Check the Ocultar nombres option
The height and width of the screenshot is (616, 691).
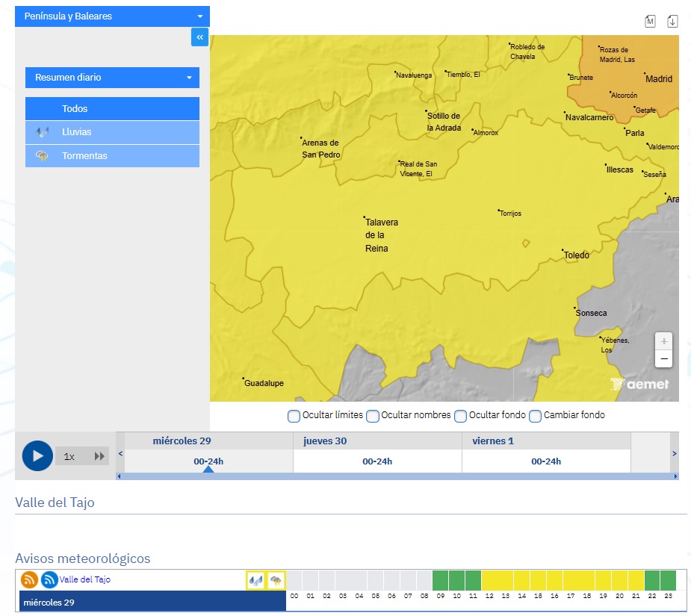pos(373,416)
